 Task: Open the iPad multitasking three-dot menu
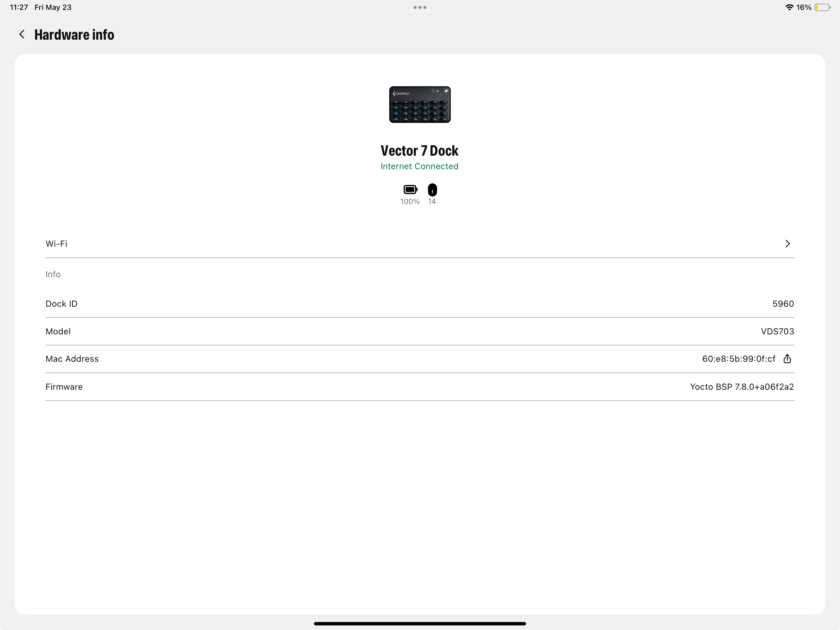(420, 7)
